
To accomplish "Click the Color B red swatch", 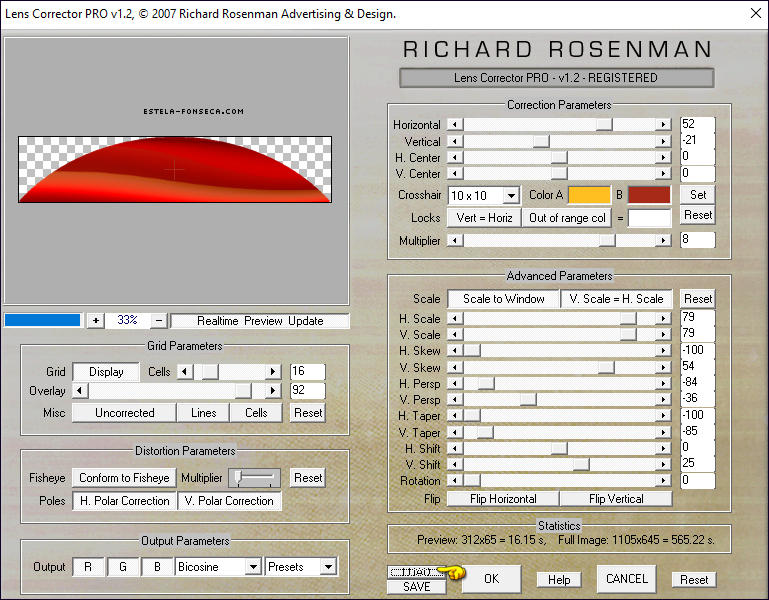I will (649, 195).
